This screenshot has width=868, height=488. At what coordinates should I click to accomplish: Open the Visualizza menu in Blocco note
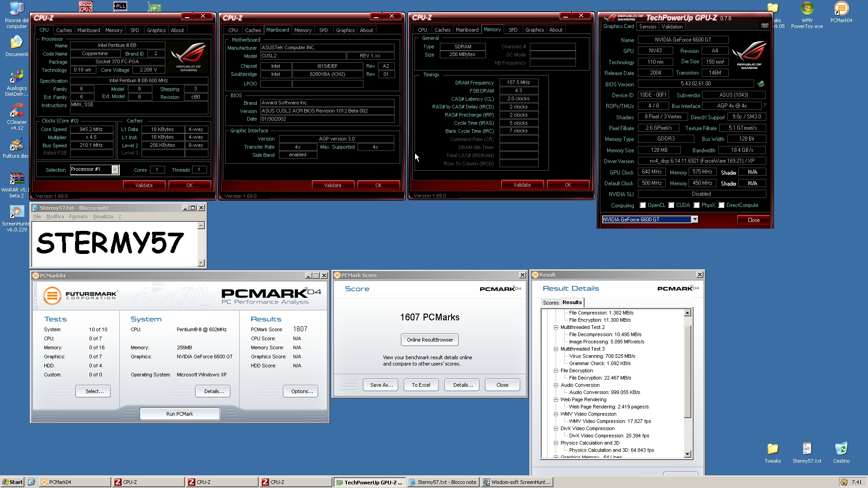pyautogui.click(x=103, y=216)
